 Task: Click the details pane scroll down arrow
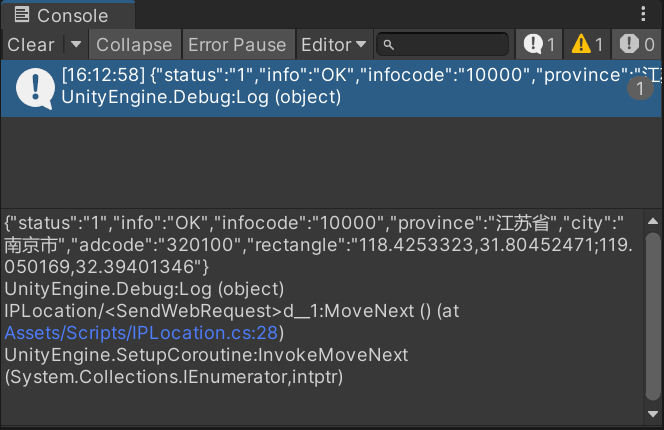coord(653,413)
